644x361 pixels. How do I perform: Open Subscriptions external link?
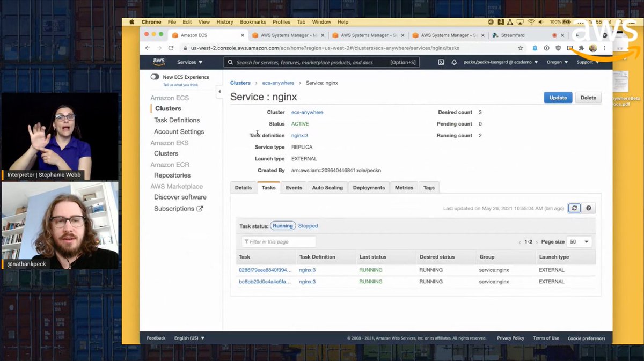pyautogui.click(x=179, y=209)
